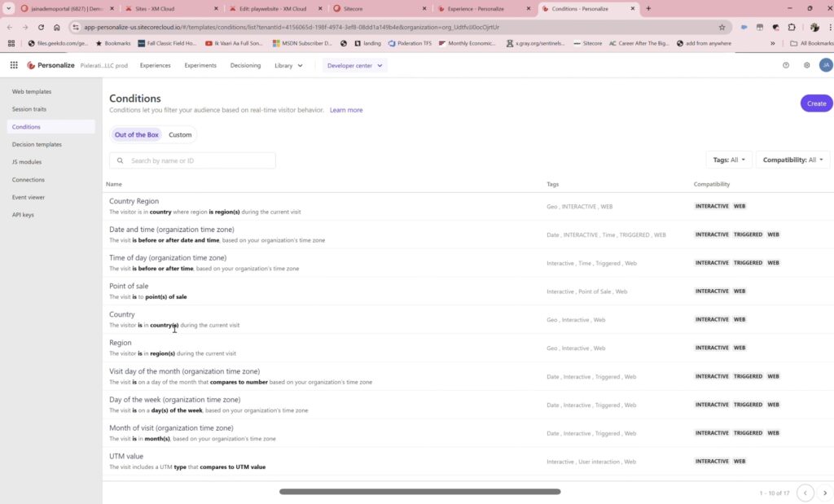This screenshot has width=834, height=504.
Task: Expand the Tags filter dropdown
Action: point(729,160)
